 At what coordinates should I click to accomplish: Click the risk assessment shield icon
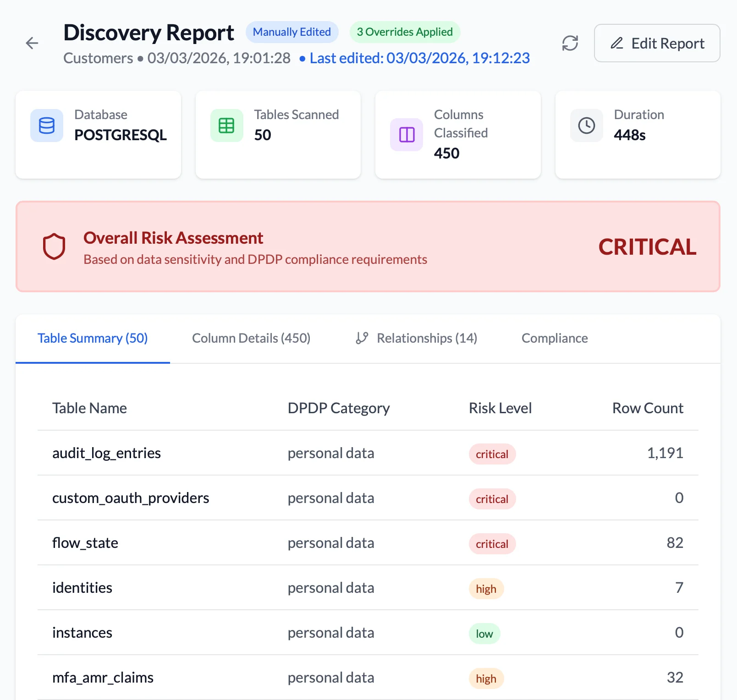55,246
